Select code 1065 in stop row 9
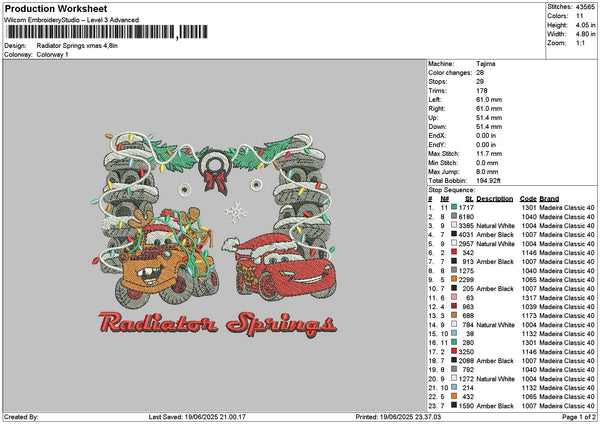Viewport: 600px width, 424px height. [x=529, y=279]
